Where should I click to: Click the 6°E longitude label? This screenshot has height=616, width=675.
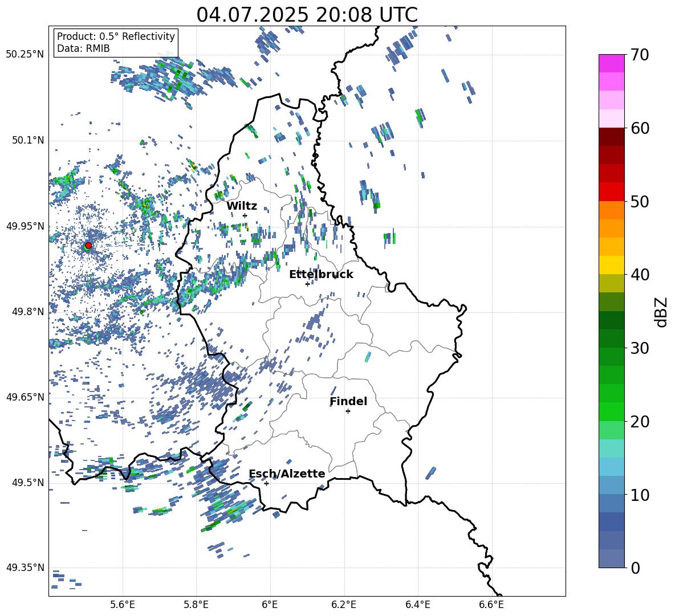tap(270, 605)
